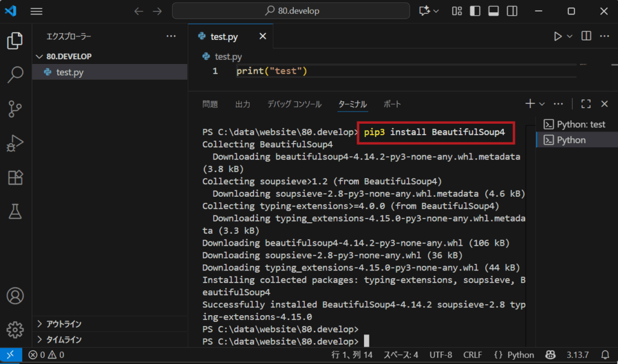Expand the タイムライン section

[64, 339]
